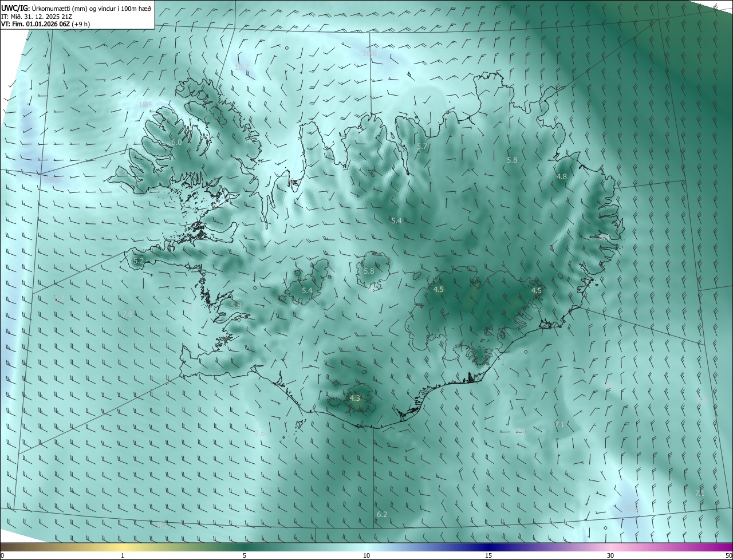Pick the 5.2 value on Snæfellsnes peninsula
The width and height of the screenshot is (733, 560).
[139, 261]
